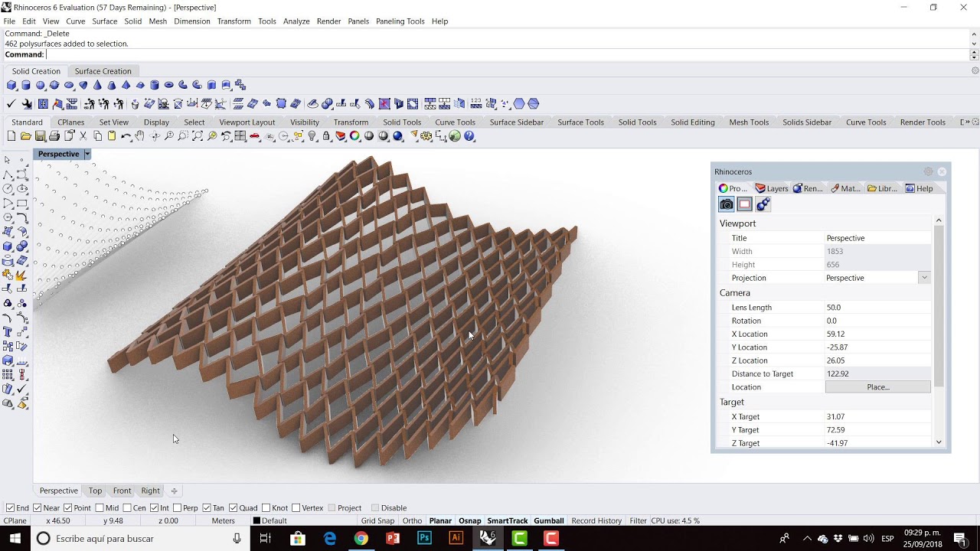
Task: Toggle the End osnap checkbox
Action: (x=10, y=508)
